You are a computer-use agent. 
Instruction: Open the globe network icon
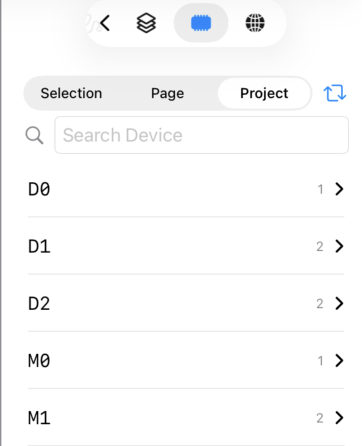pos(255,23)
